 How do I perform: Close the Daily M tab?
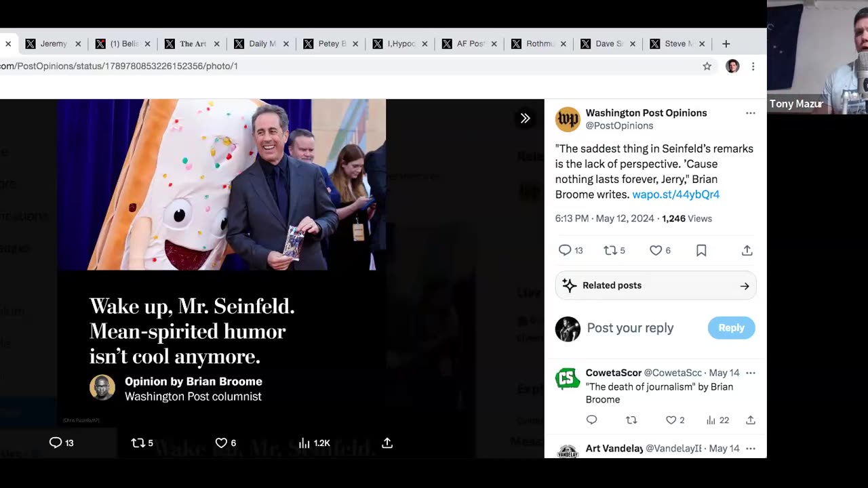click(286, 43)
